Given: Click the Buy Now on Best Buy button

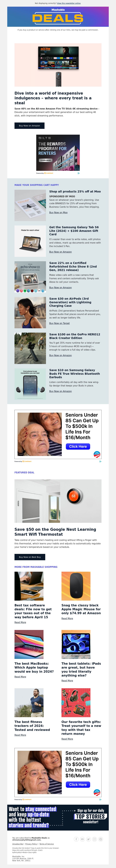Looking at the screenshot, I should pyautogui.click(x=30, y=557).
